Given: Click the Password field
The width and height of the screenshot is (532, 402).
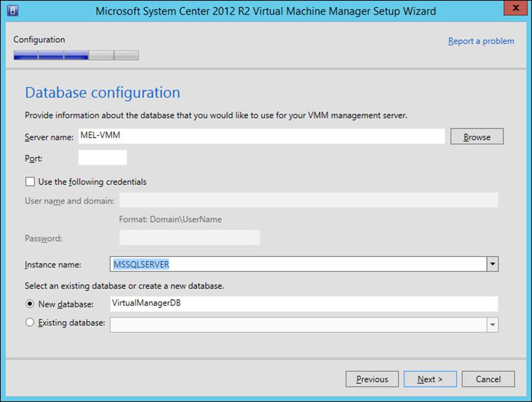Looking at the screenshot, I should click(190, 238).
